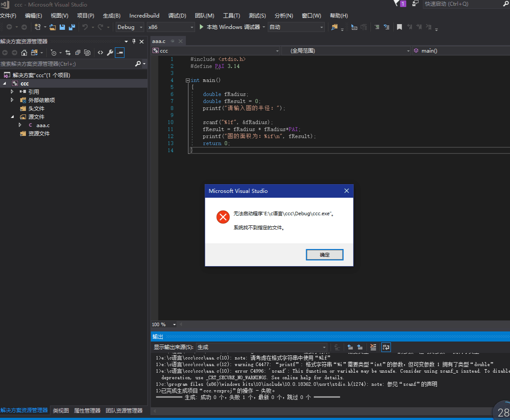Click the Undo arrow icon
The width and height of the screenshot is (510, 420).
[85, 27]
